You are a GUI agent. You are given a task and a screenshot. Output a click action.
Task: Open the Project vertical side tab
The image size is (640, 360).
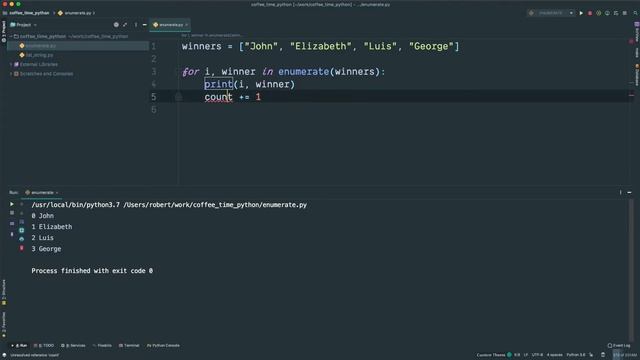(x=4, y=31)
